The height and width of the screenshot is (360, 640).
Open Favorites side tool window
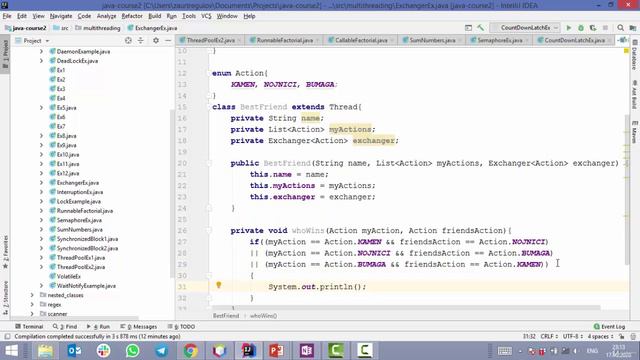tap(5, 251)
